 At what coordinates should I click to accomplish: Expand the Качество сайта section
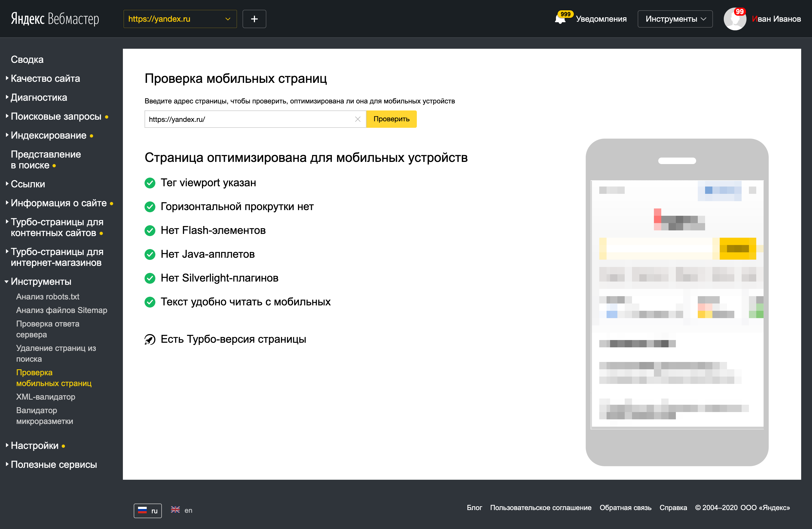coord(45,79)
